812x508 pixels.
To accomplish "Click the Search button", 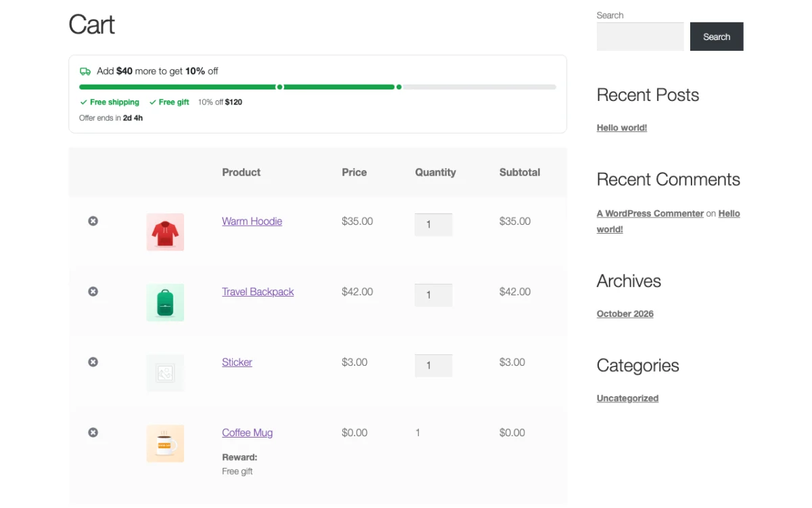I will tap(717, 37).
